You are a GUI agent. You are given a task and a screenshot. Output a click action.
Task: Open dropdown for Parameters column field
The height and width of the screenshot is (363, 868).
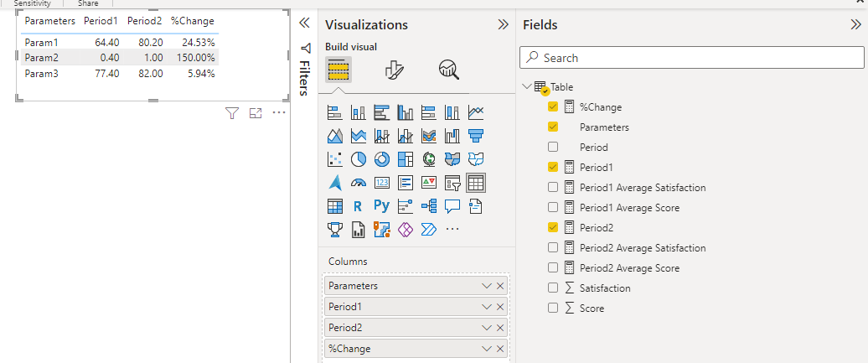click(x=487, y=286)
